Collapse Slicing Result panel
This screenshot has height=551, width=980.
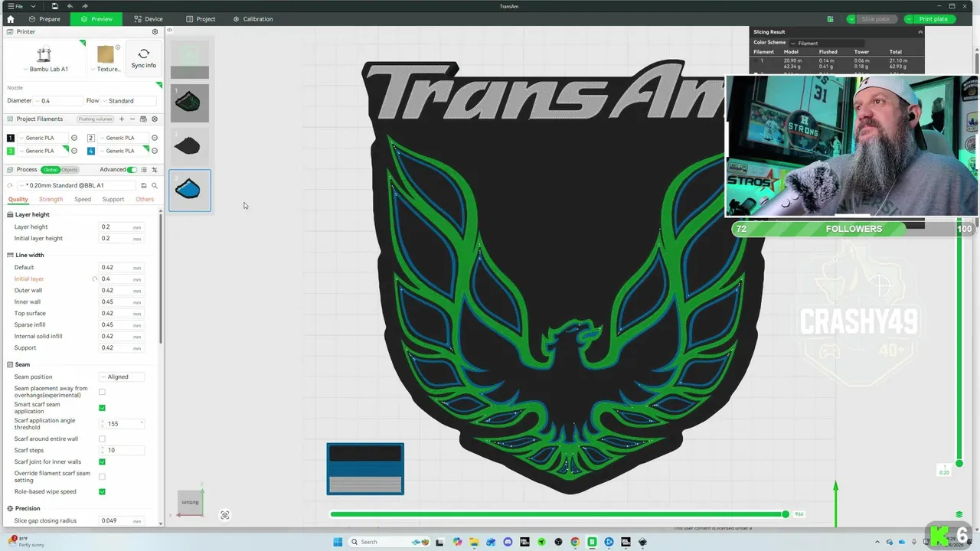(920, 32)
